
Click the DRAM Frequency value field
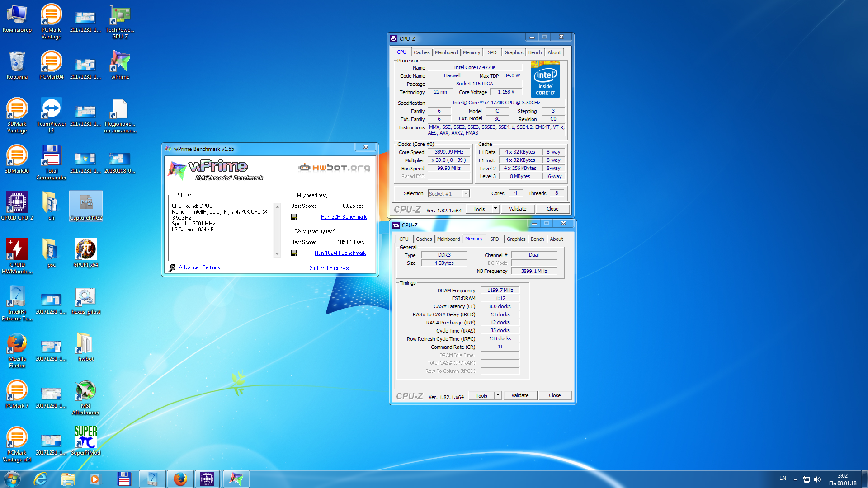coord(500,291)
